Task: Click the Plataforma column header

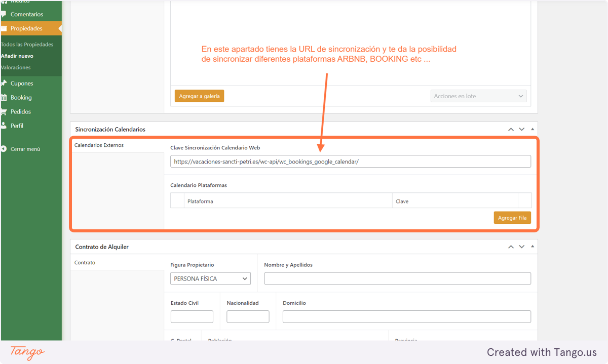Action: point(288,201)
